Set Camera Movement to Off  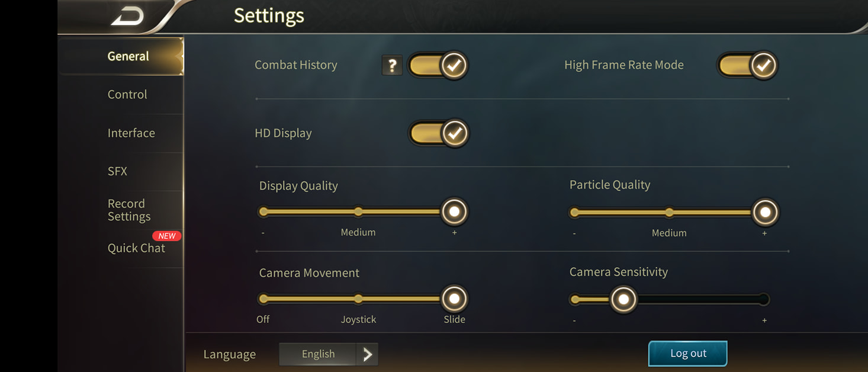click(263, 299)
